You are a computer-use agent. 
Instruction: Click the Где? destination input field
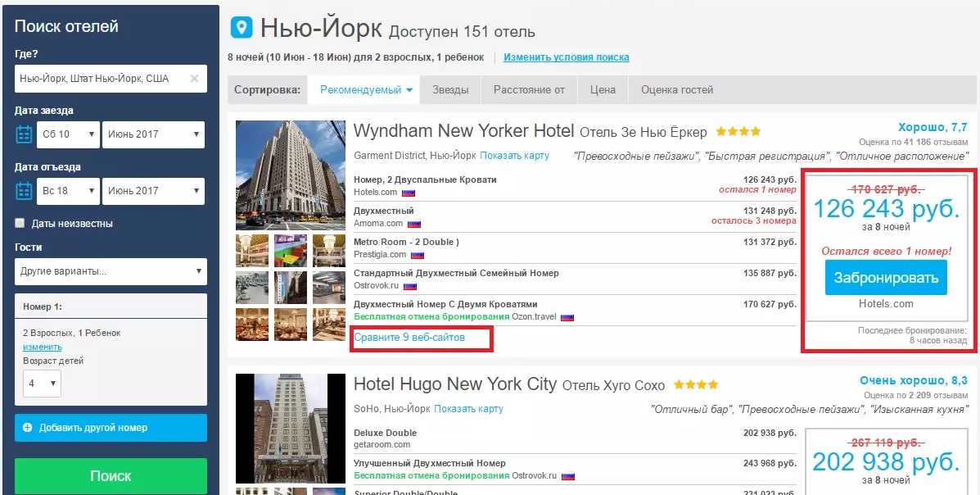[111, 79]
